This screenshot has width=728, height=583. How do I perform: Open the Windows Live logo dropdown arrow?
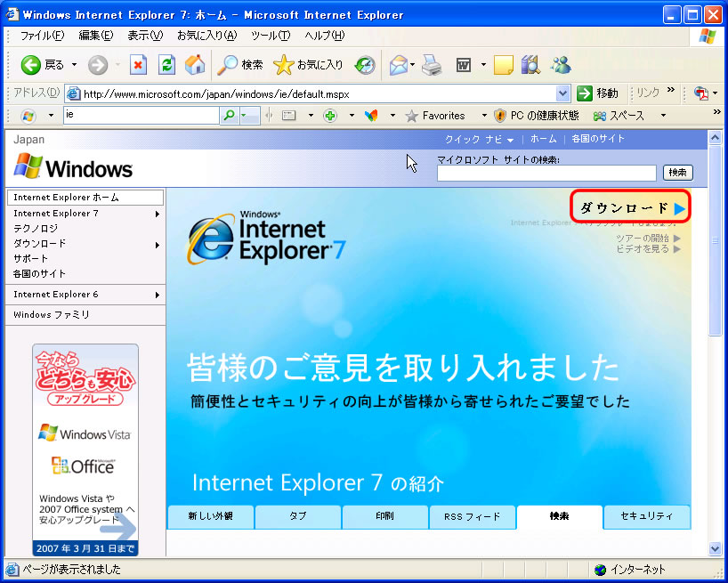click(51, 116)
